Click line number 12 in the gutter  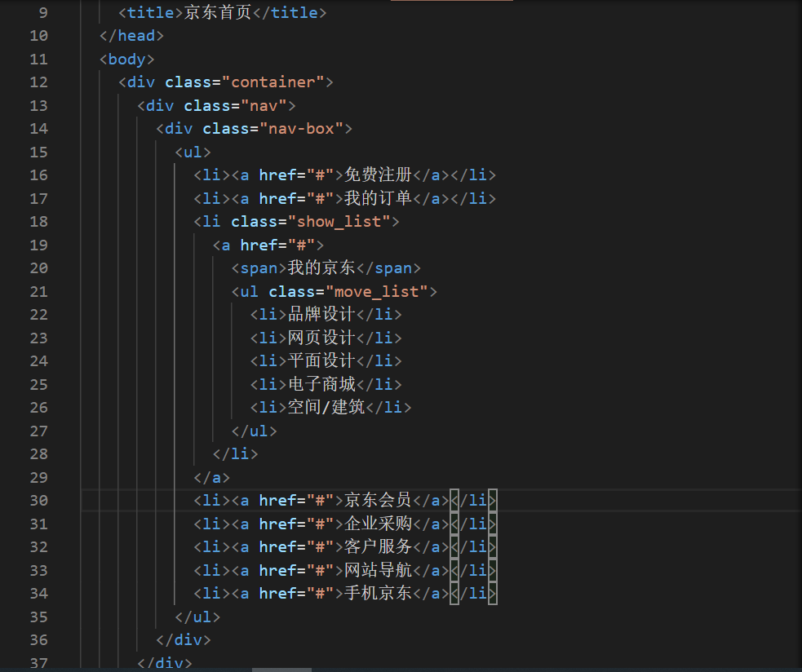(39, 82)
